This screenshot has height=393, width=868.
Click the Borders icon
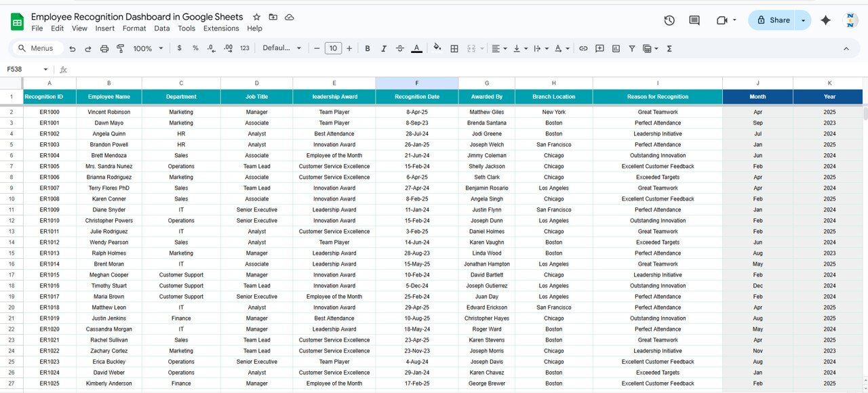coord(454,49)
